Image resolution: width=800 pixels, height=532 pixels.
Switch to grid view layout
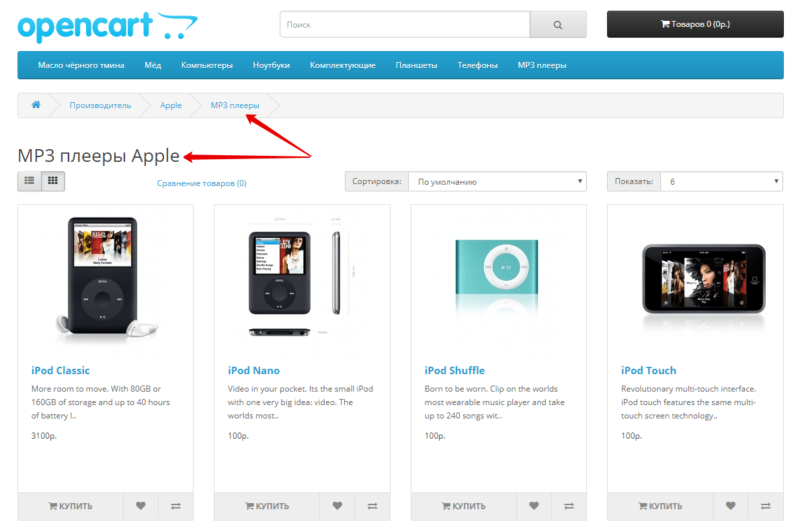52,181
